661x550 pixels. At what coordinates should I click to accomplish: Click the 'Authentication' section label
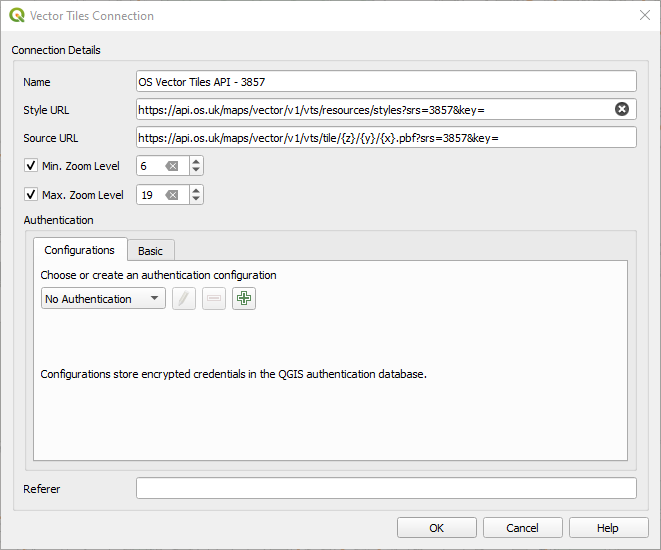[x=59, y=220]
